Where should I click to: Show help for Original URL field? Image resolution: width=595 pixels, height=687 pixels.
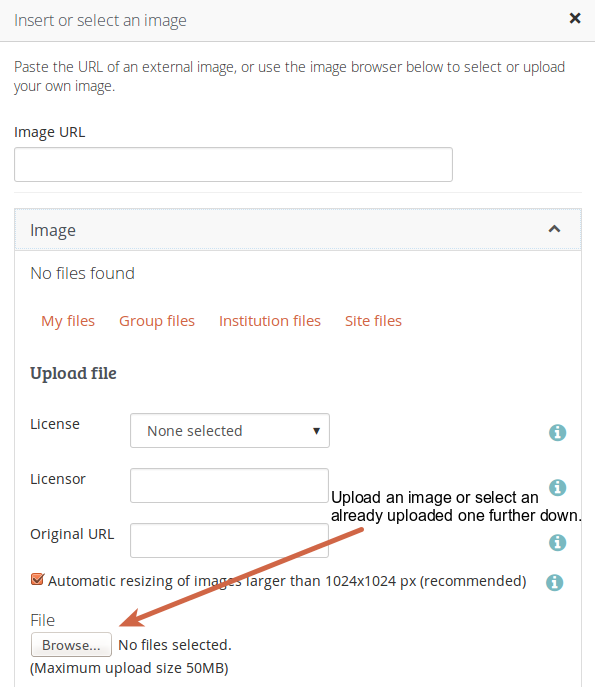[x=557, y=542]
